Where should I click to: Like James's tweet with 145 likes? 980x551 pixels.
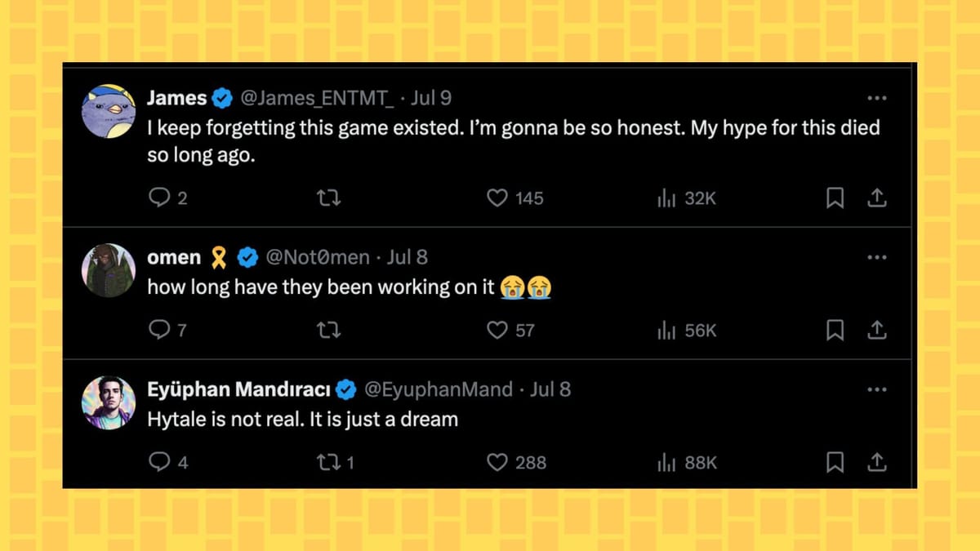click(497, 198)
